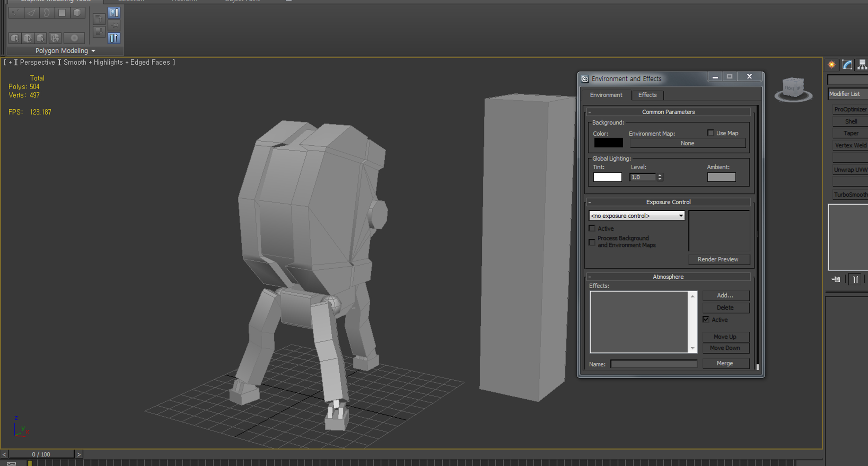Open the Modifier List dropdown
The image size is (868, 466).
(848, 94)
